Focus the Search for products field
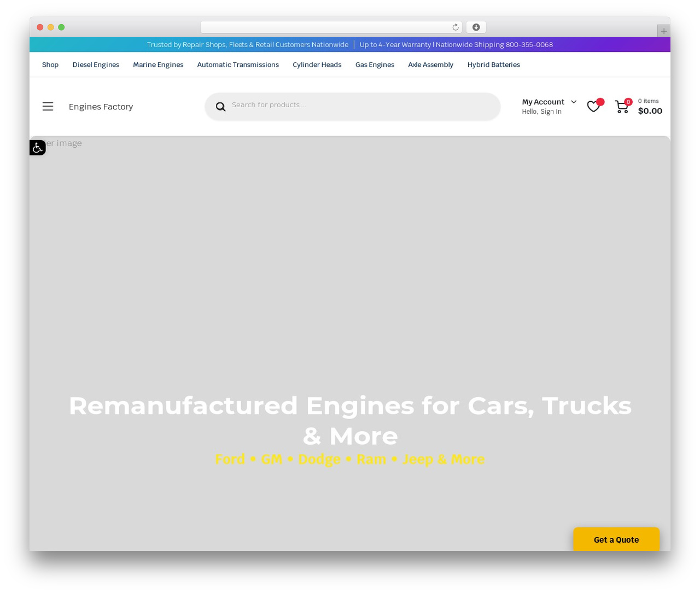The image size is (700, 593). tap(353, 106)
